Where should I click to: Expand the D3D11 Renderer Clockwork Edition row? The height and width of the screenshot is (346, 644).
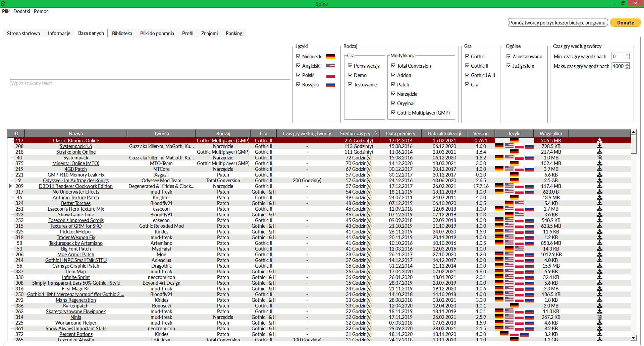[10, 186]
